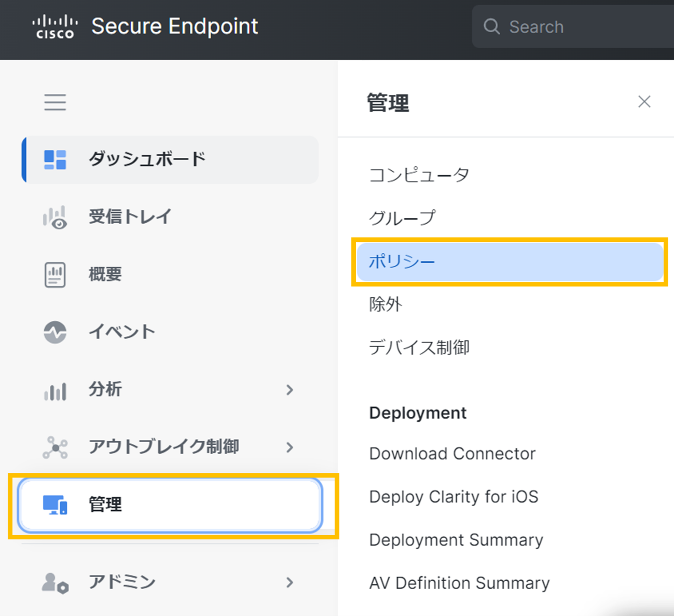The width and height of the screenshot is (674, 616).
Task: Click the アドミン label in the sidebar
Action: tap(122, 582)
